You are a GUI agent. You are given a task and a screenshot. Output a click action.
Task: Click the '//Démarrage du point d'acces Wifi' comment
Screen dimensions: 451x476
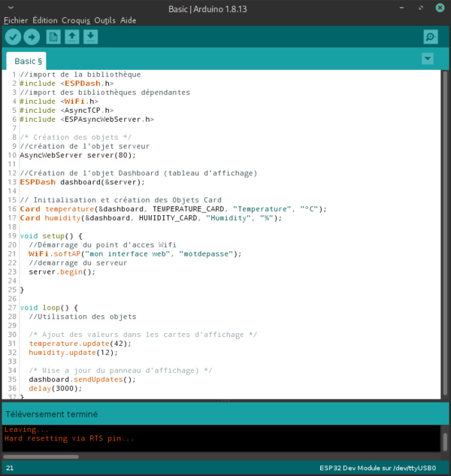point(102,245)
